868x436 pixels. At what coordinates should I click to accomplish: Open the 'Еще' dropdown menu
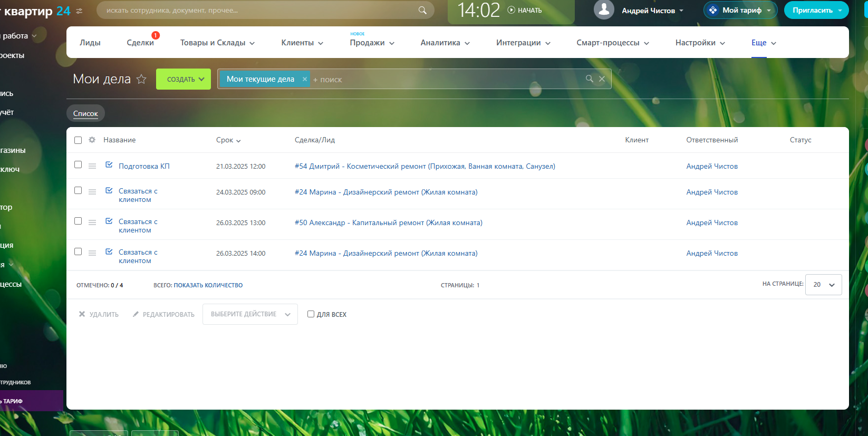pyautogui.click(x=764, y=43)
